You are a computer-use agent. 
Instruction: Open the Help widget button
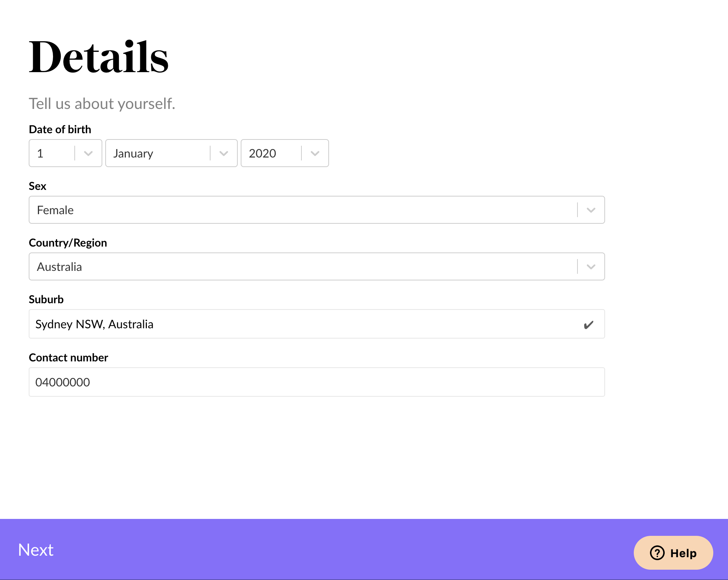pyautogui.click(x=673, y=553)
